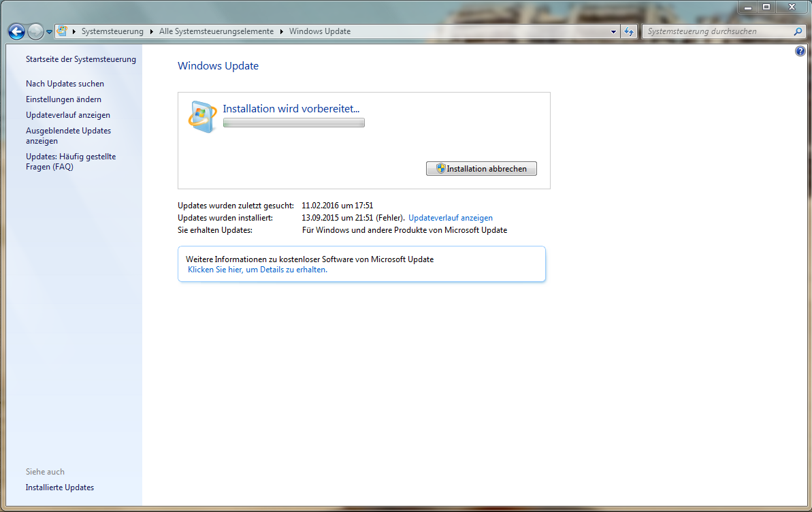This screenshot has height=512, width=812.
Task: Click Installation abbrechen button
Action: pyautogui.click(x=481, y=168)
